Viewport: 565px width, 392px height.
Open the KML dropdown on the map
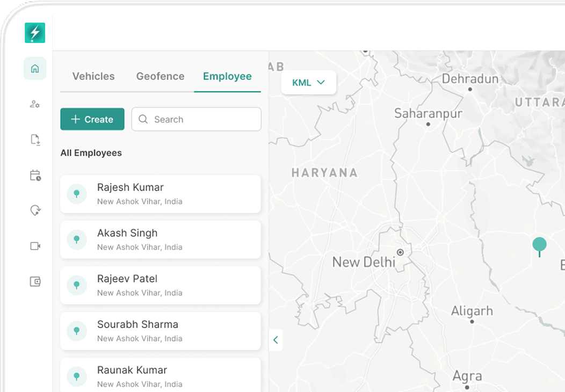(308, 82)
